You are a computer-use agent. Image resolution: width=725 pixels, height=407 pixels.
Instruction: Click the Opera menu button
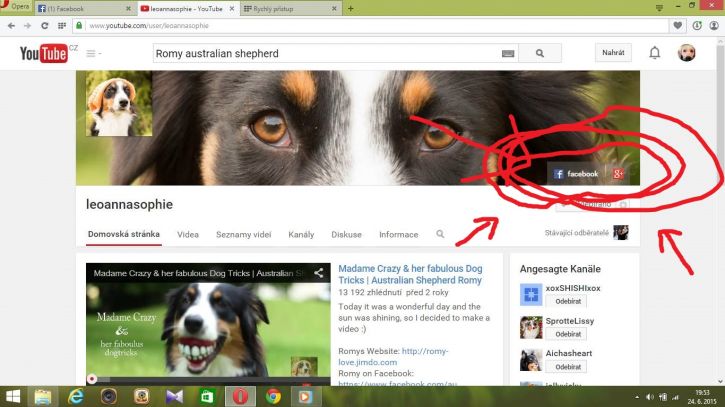click(16, 6)
